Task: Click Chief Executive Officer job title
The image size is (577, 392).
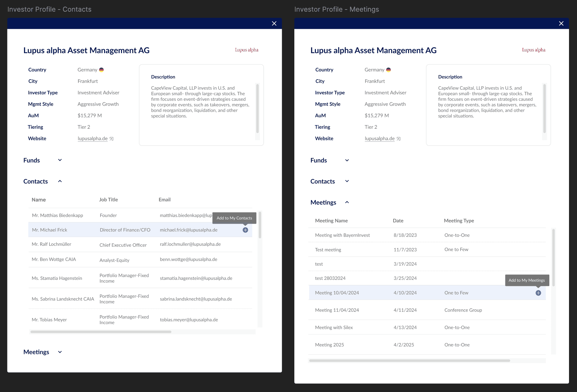Action: point(123,245)
